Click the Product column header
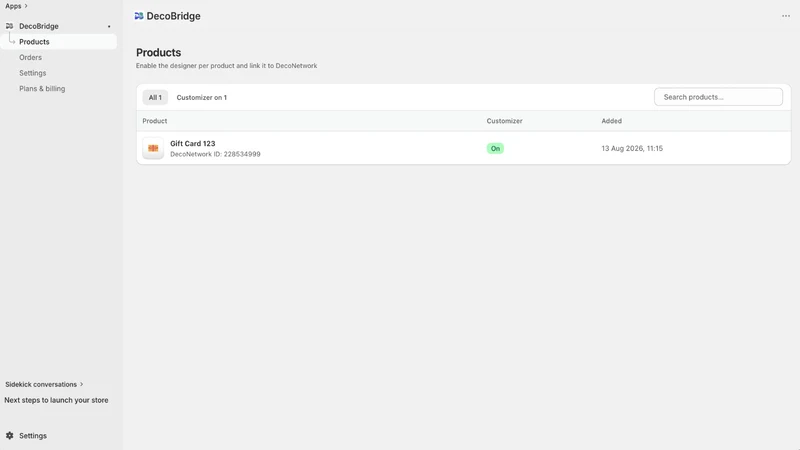 155,121
